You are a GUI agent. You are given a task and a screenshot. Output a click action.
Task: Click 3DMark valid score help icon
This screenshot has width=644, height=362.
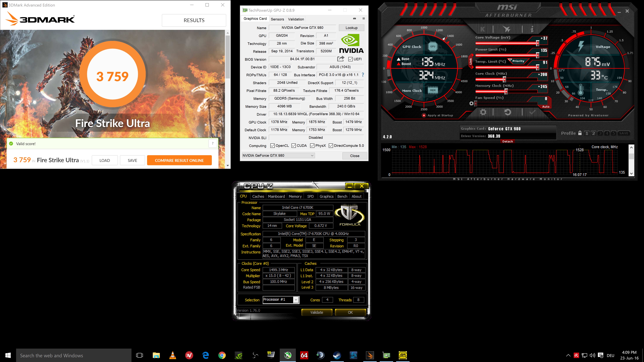click(213, 143)
